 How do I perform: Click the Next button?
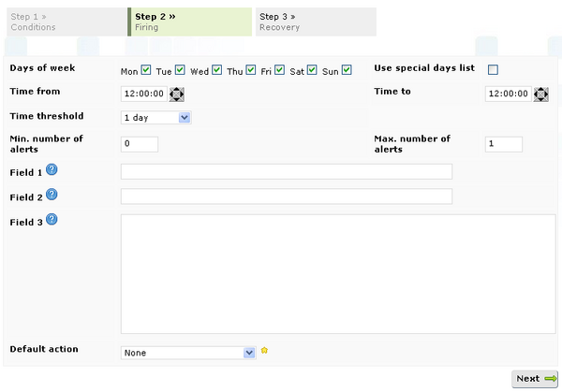point(536,378)
